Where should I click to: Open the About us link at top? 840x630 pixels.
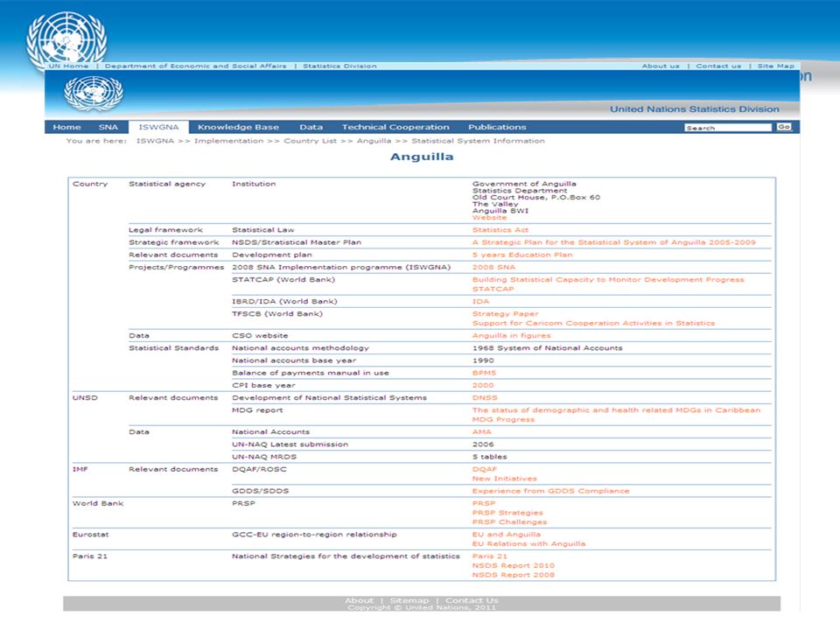[661, 66]
